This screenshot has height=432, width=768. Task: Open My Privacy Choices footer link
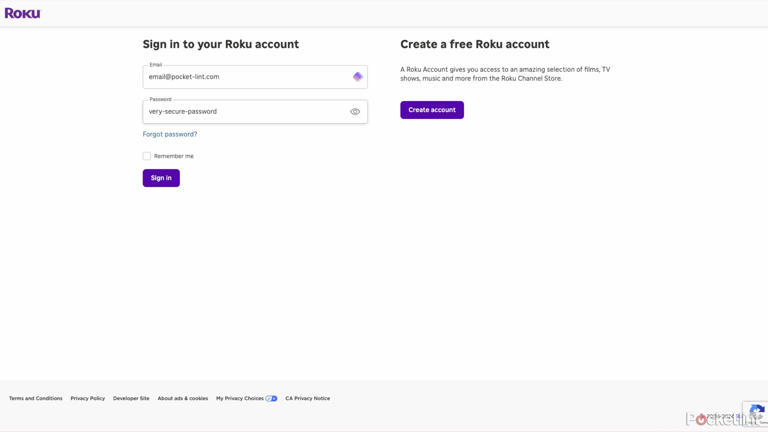click(240, 398)
